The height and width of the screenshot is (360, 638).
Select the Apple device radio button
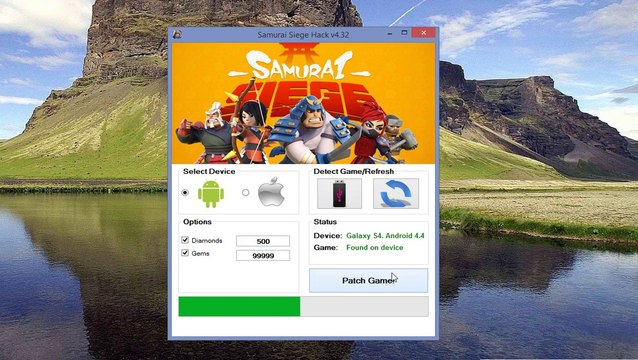[245, 192]
